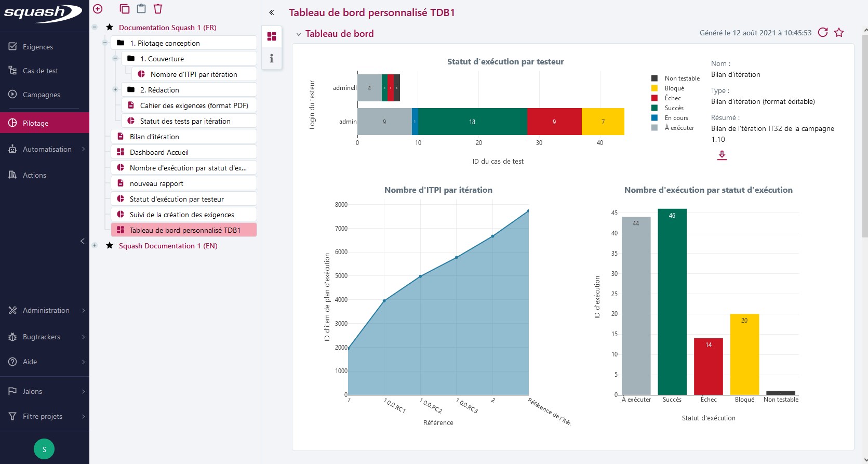The image size is (868, 464).
Task: Click the add new item plus icon
Action: click(x=98, y=9)
